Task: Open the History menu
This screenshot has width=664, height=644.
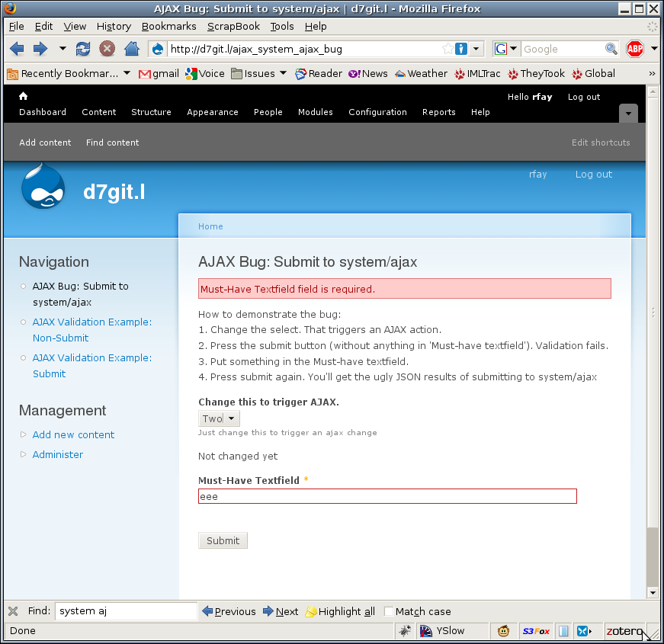Action: point(113,26)
